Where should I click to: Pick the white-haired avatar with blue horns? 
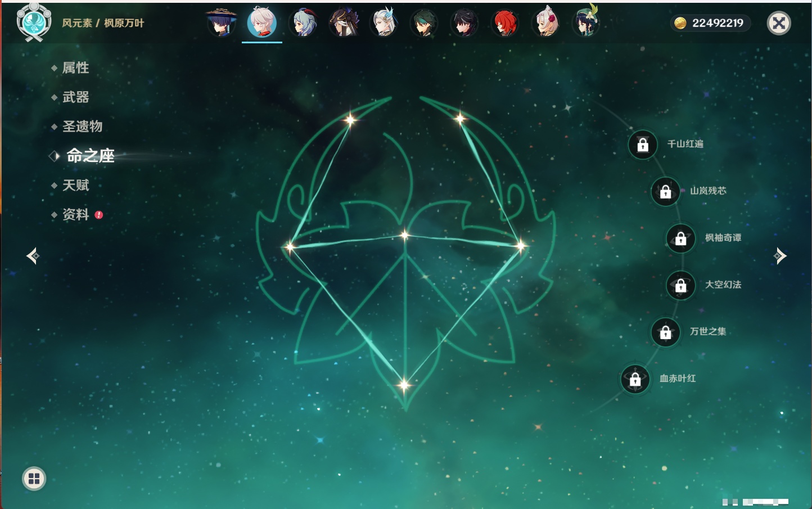[x=385, y=23]
